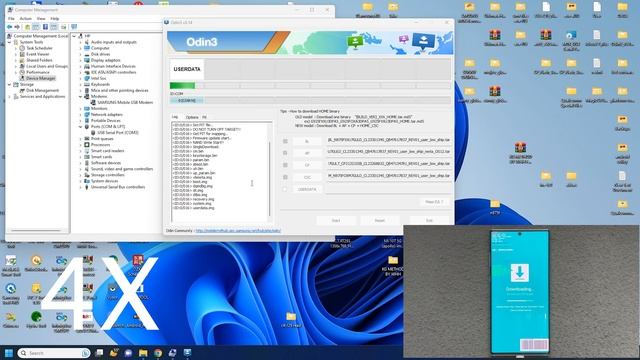Click the Task View taskbar icon
640x360 pixels.
coord(99,353)
